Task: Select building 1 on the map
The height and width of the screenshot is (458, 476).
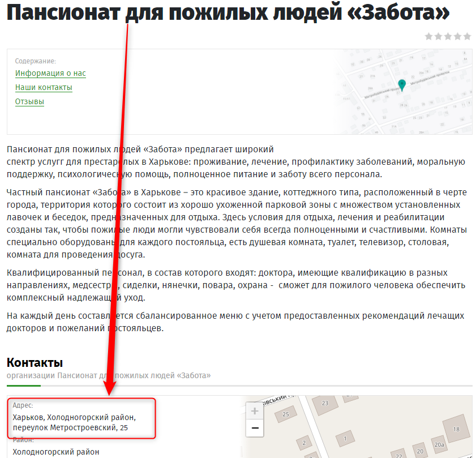Action: 345,438
